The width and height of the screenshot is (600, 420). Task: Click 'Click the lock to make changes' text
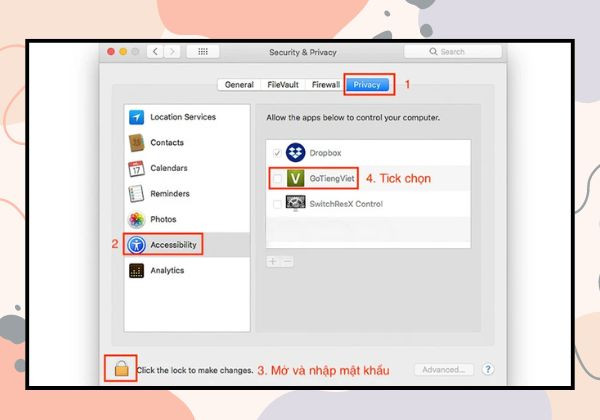(x=195, y=370)
